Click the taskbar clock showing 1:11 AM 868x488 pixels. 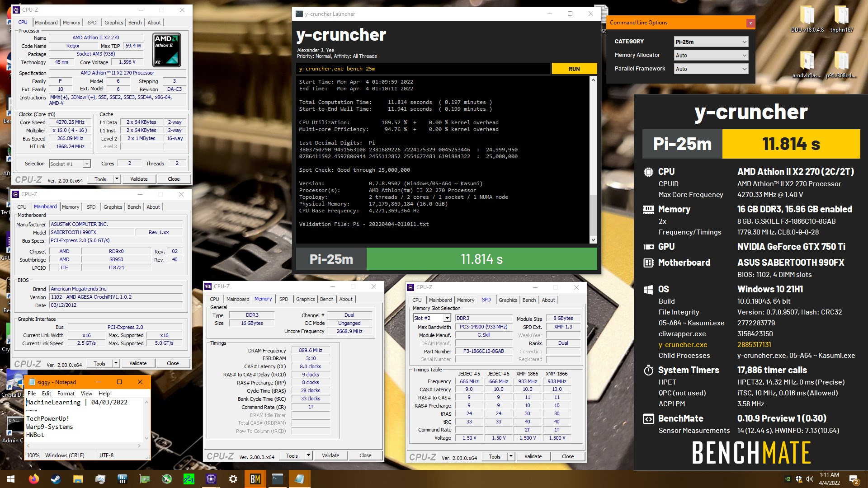829,479
